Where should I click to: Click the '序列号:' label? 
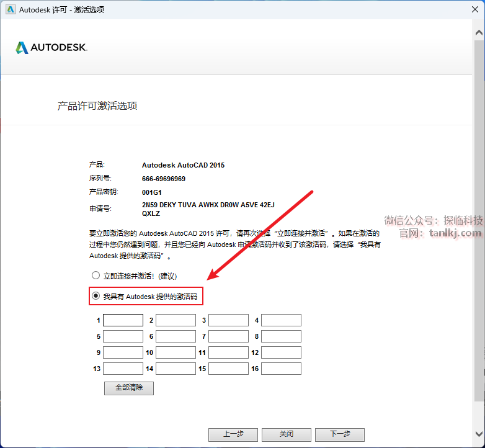tap(100, 178)
